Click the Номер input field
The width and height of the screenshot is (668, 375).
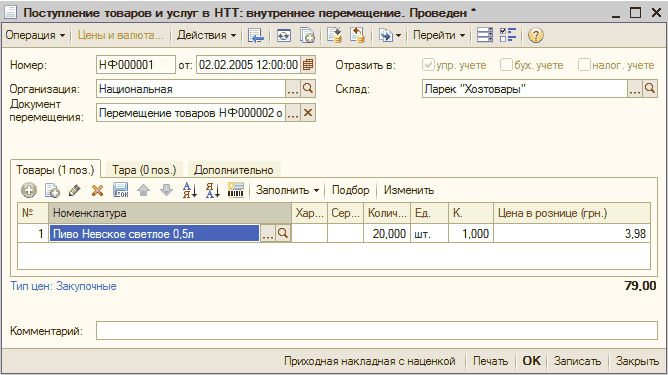[x=135, y=65]
